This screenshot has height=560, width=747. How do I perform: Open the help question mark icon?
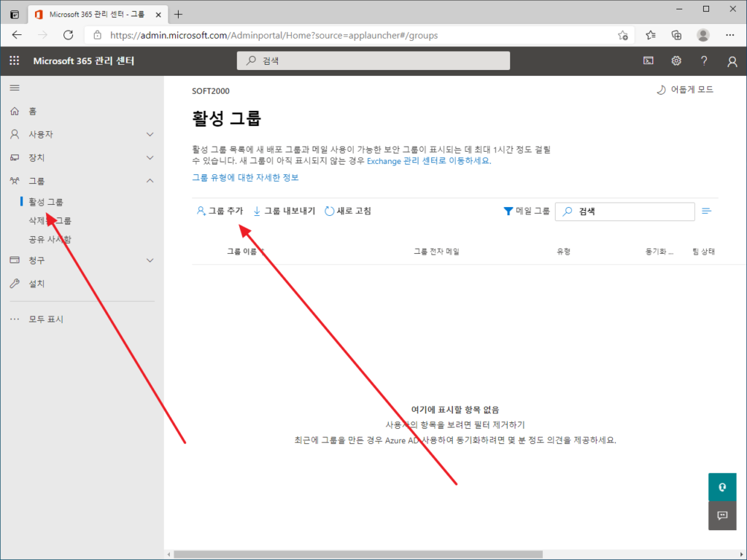[703, 61]
